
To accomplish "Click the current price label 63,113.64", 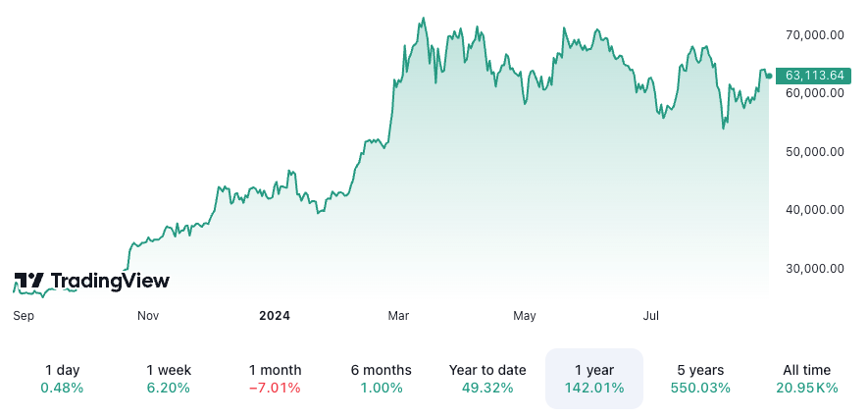I will tap(814, 75).
